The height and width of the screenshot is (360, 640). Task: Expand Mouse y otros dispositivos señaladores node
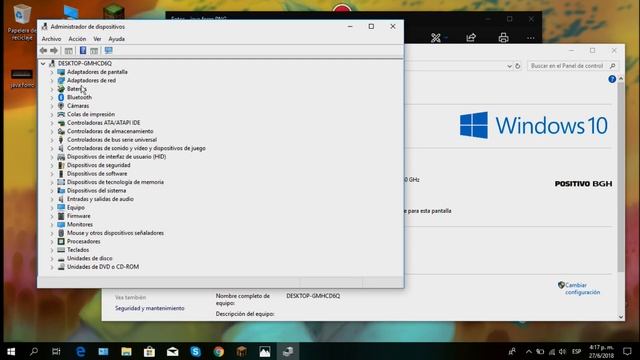(52, 233)
